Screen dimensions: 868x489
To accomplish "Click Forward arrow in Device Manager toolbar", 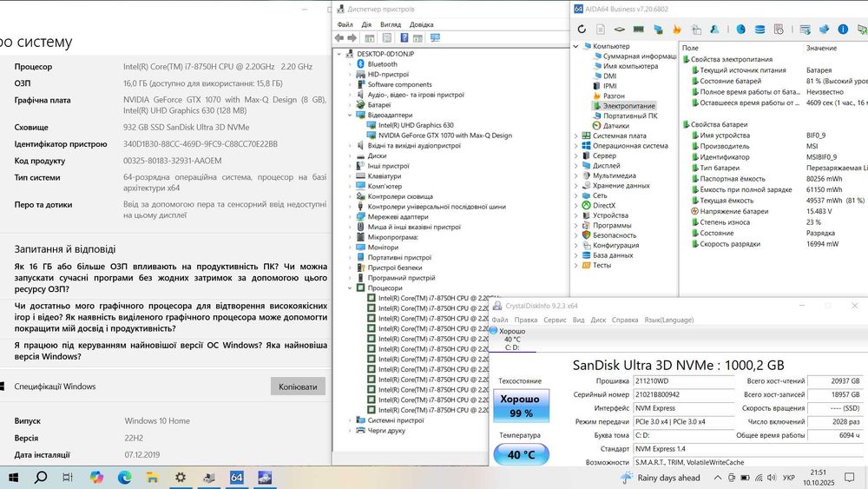I will tap(352, 37).
